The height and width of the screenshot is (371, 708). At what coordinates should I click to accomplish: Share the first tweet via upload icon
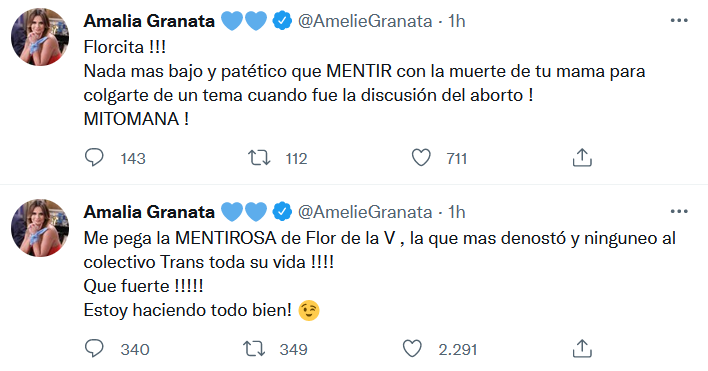pyautogui.click(x=582, y=158)
